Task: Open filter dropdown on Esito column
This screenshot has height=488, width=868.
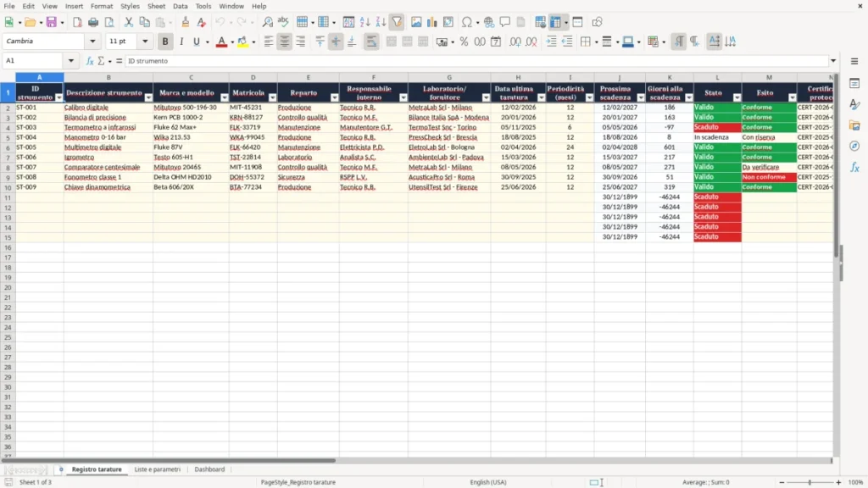Action: (793, 97)
